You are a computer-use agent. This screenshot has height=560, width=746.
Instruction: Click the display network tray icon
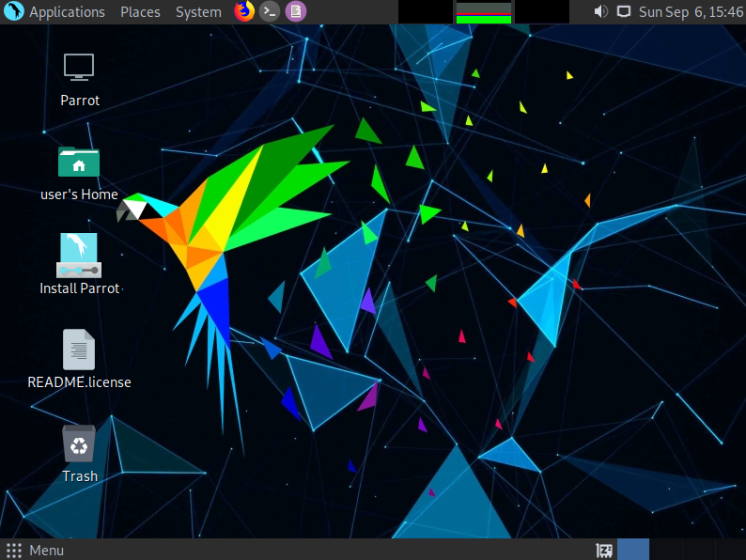[x=624, y=11]
